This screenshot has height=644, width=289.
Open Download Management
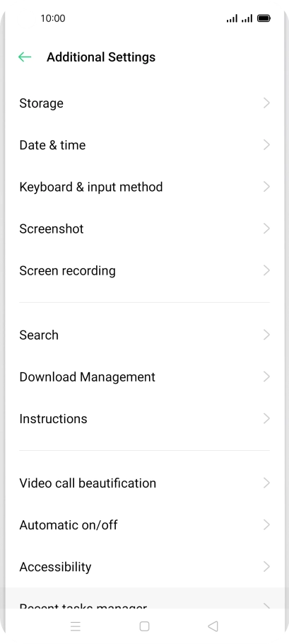144,377
